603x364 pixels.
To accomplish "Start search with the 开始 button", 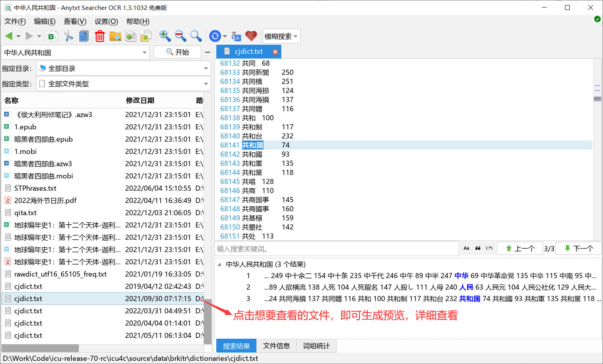I will coord(177,52).
